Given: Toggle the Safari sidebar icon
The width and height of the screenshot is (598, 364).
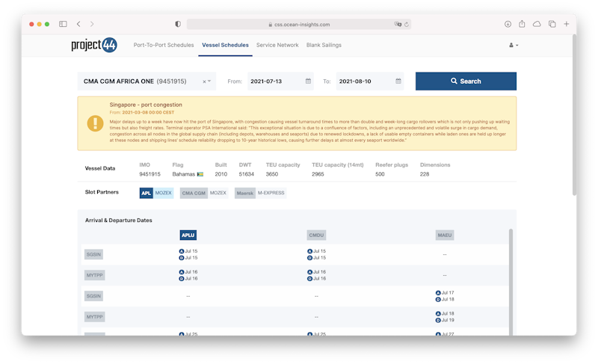Looking at the screenshot, I should (63, 24).
